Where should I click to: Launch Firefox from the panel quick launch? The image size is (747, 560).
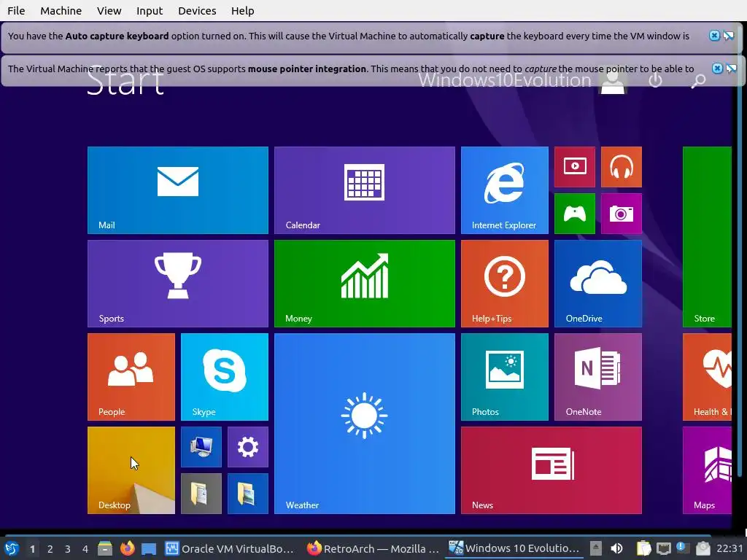pos(127,548)
